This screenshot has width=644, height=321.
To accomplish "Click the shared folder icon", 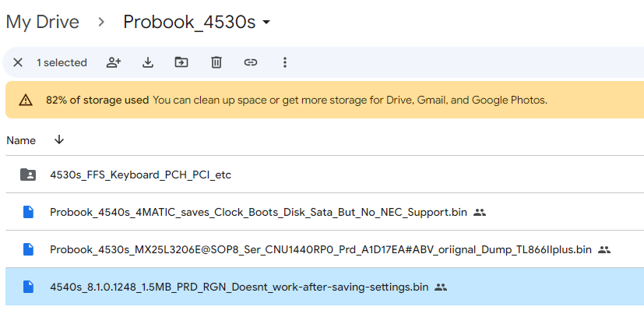I will click(x=28, y=175).
